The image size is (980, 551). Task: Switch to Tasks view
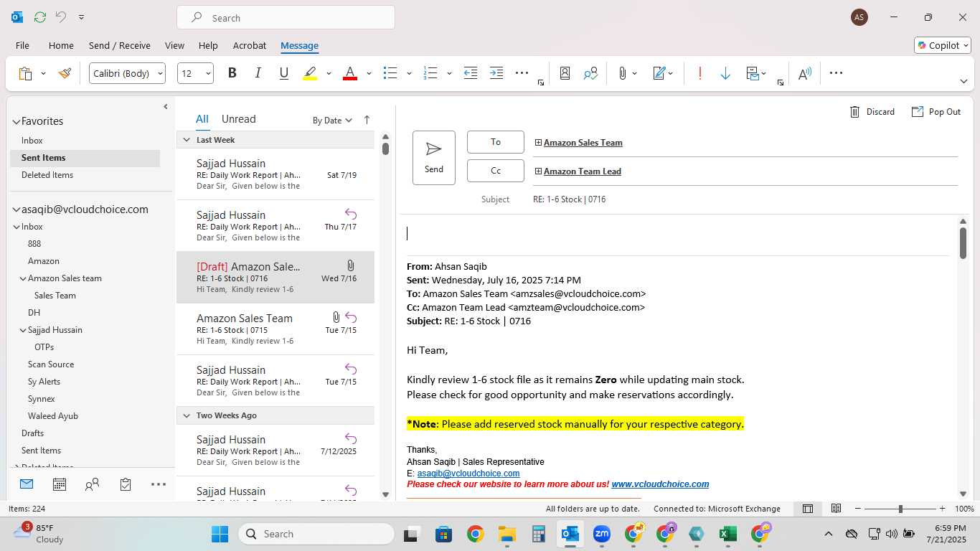click(126, 485)
